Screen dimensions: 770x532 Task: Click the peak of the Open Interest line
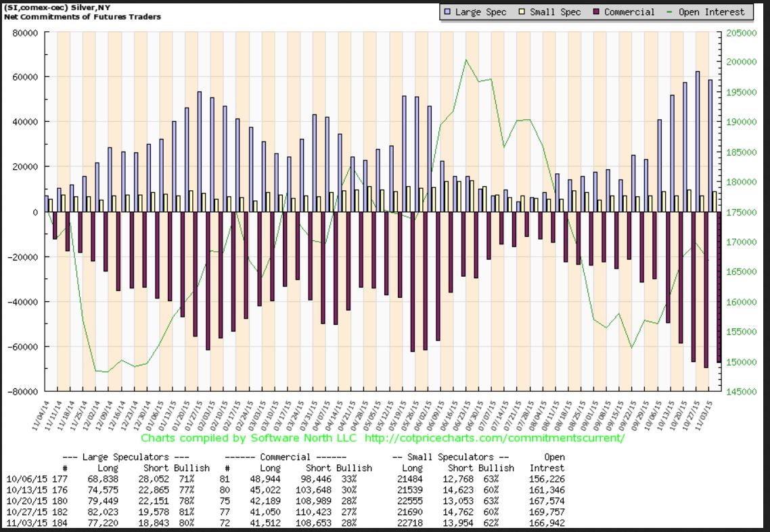[x=466, y=60]
